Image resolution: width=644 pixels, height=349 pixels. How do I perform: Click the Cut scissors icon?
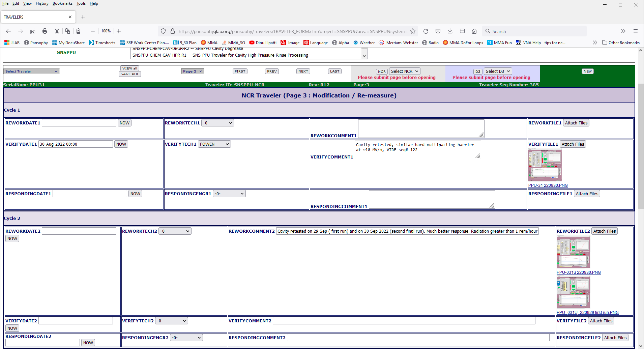(x=57, y=31)
